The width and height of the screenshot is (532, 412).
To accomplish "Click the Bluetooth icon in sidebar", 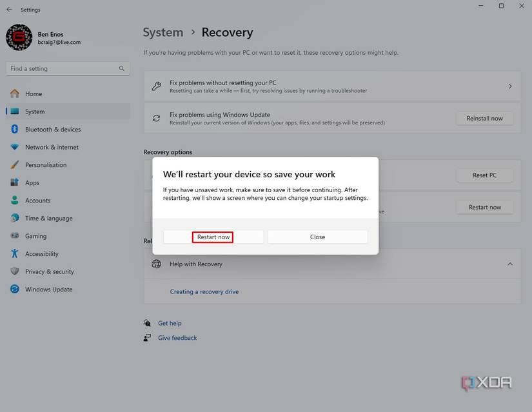I will click(15, 129).
